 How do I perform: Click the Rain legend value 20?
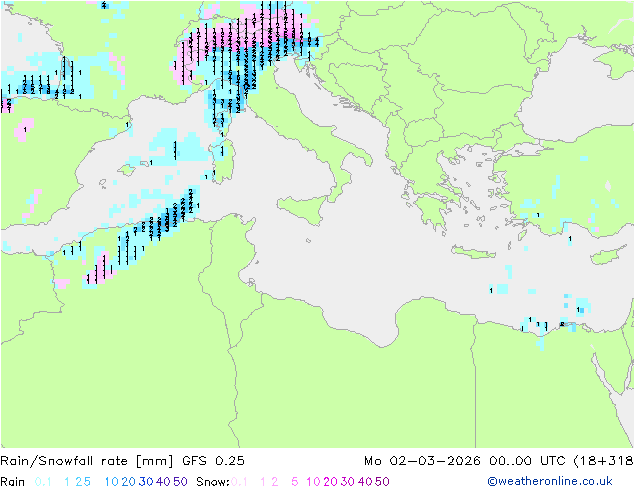(129, 482)
